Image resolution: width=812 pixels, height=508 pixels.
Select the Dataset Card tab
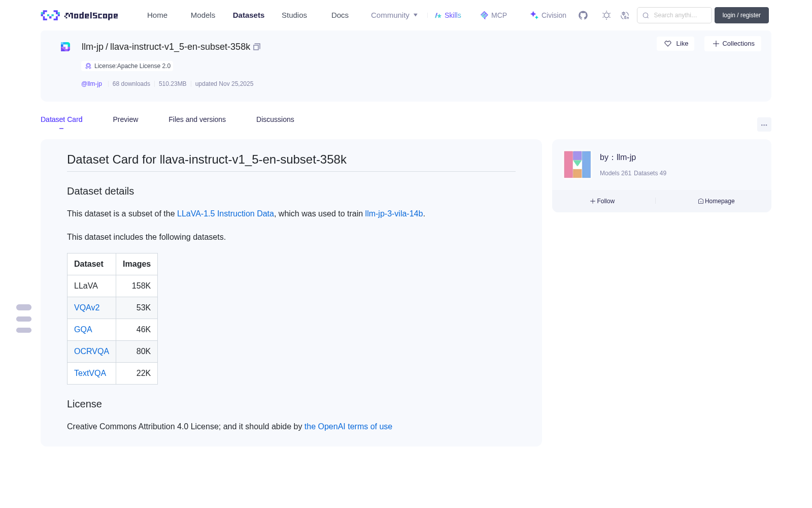[x=61, y=119]
